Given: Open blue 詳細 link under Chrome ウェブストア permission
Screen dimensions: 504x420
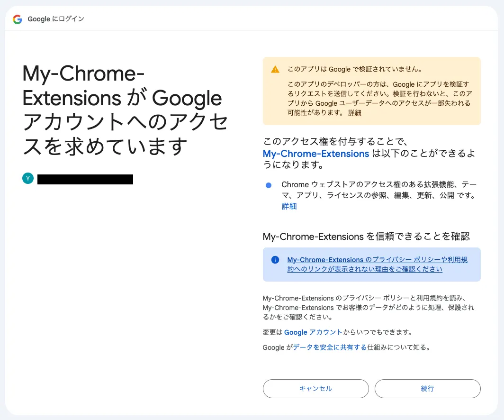Looking at the screenshot, I should 289,206.
